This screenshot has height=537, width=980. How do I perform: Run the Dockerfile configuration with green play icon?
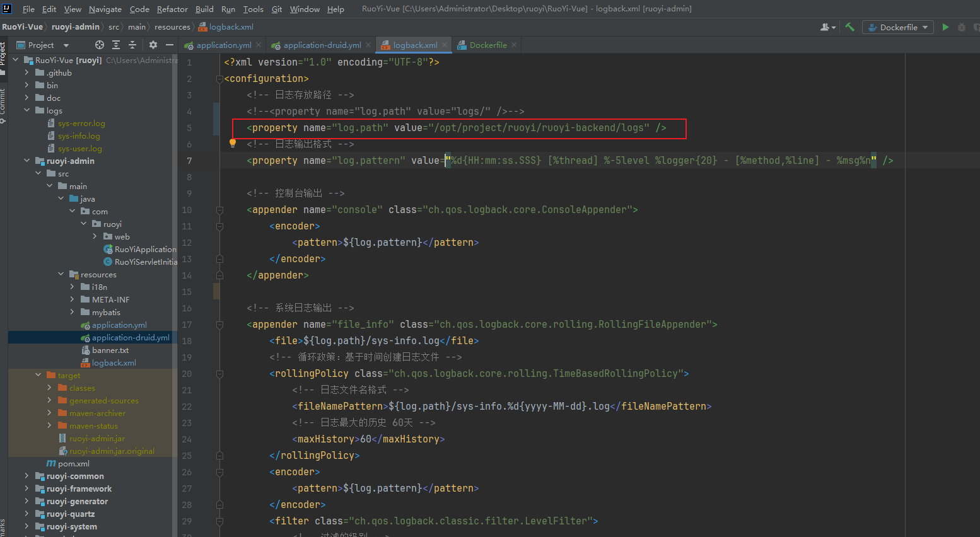(x=945, y=27)
